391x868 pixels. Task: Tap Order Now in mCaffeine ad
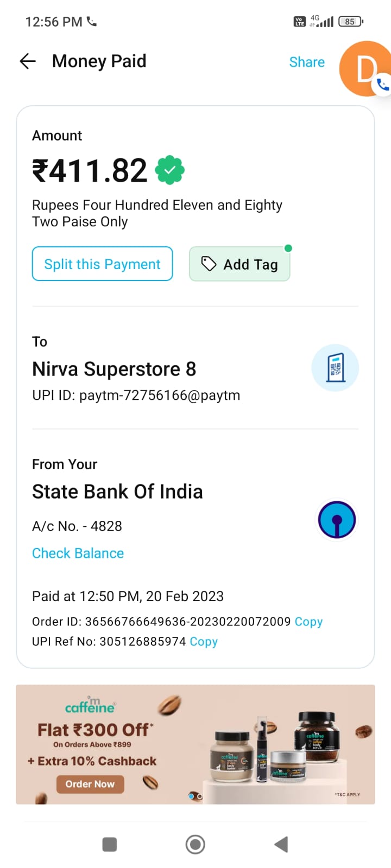(90, 784)
